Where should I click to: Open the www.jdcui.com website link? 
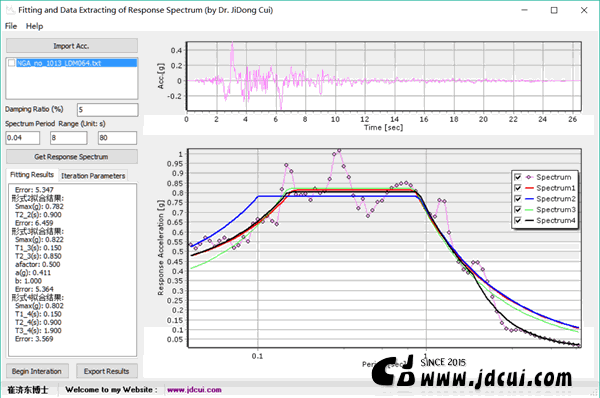194,390
